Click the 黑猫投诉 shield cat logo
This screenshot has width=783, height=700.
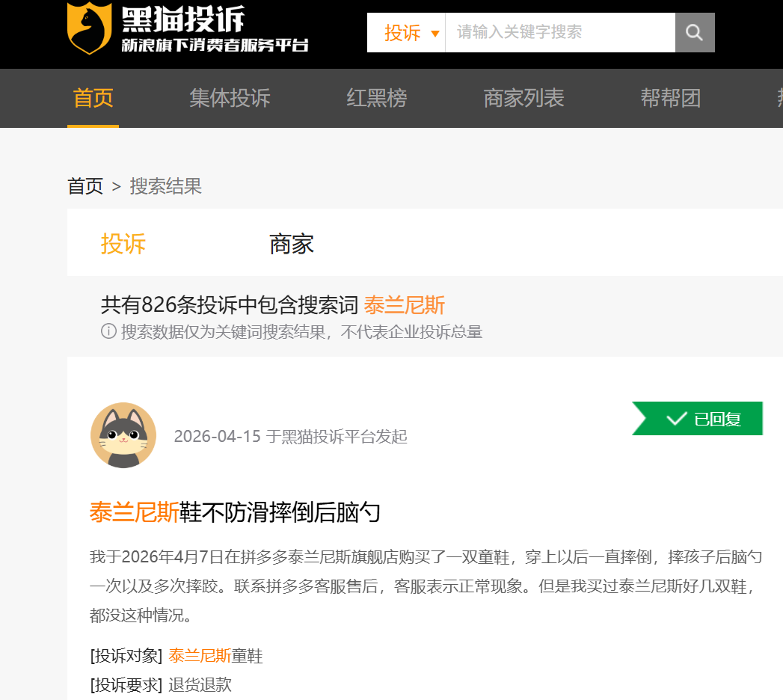click(90, 28)
